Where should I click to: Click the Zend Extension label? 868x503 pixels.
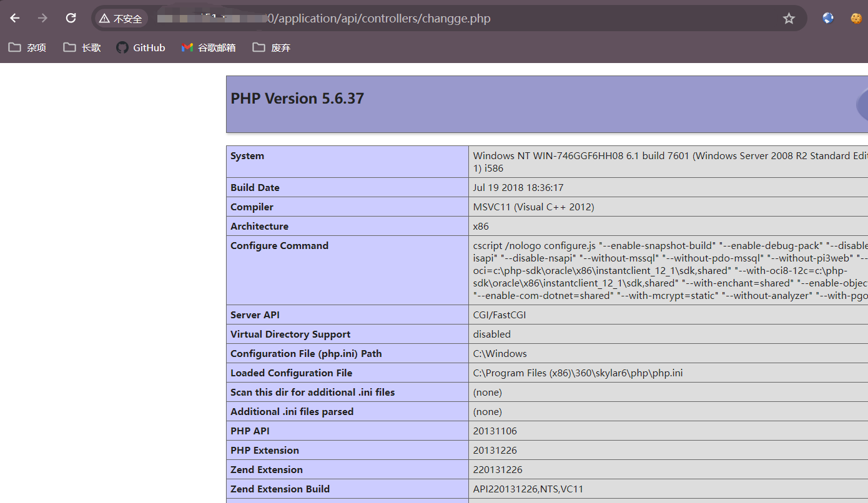pos(267,469)
